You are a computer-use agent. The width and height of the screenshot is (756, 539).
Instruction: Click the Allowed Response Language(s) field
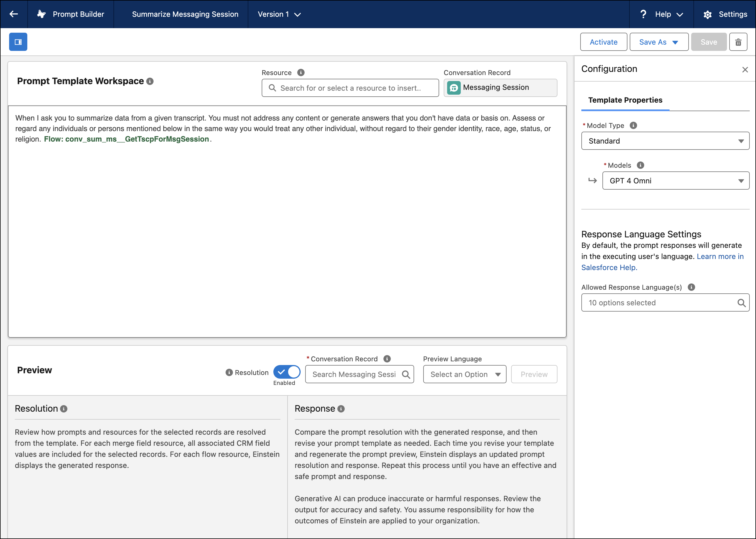pyautogui.click(x=665, y=303)
